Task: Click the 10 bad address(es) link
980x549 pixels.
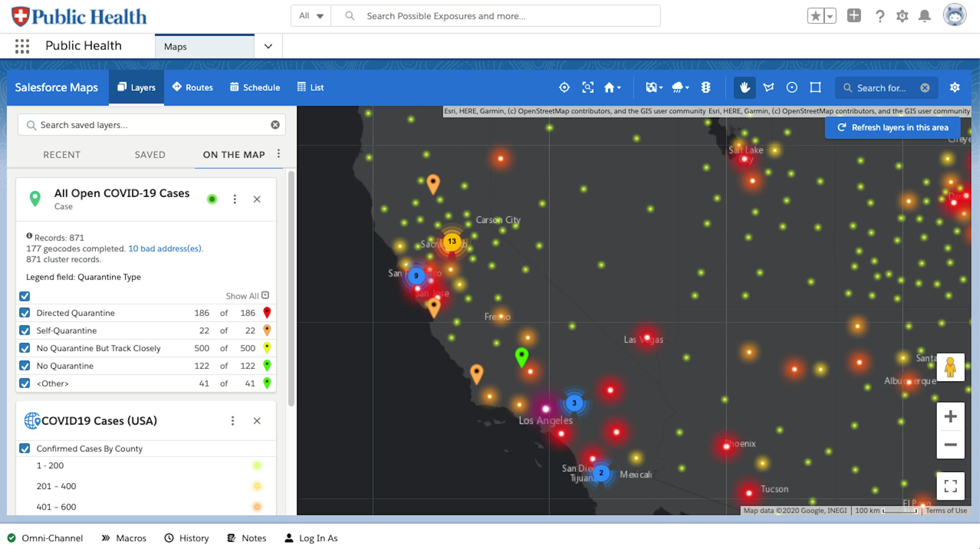Action: point(165,248)
